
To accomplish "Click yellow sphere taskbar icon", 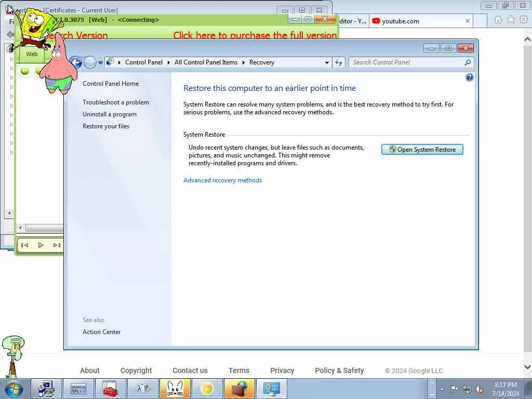I will coord(207,389).
